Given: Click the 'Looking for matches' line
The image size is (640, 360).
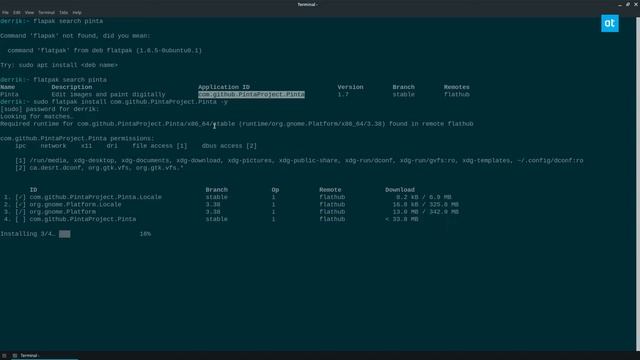Looking at the screenshot, I should (37, 116).
